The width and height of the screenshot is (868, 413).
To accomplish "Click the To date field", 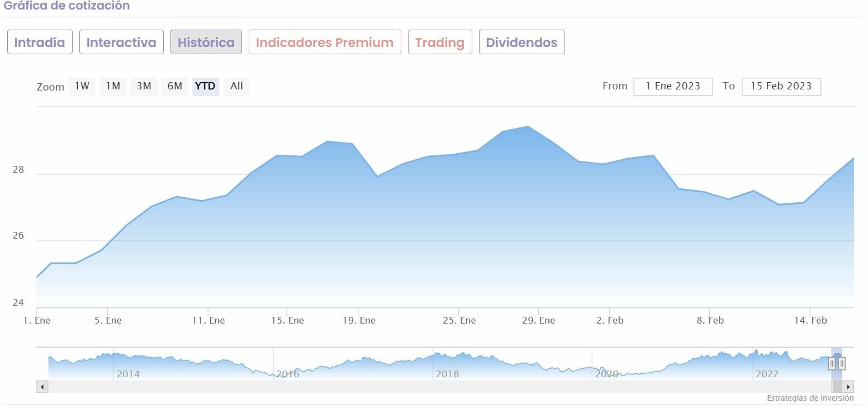I will [x=781, y=87].
